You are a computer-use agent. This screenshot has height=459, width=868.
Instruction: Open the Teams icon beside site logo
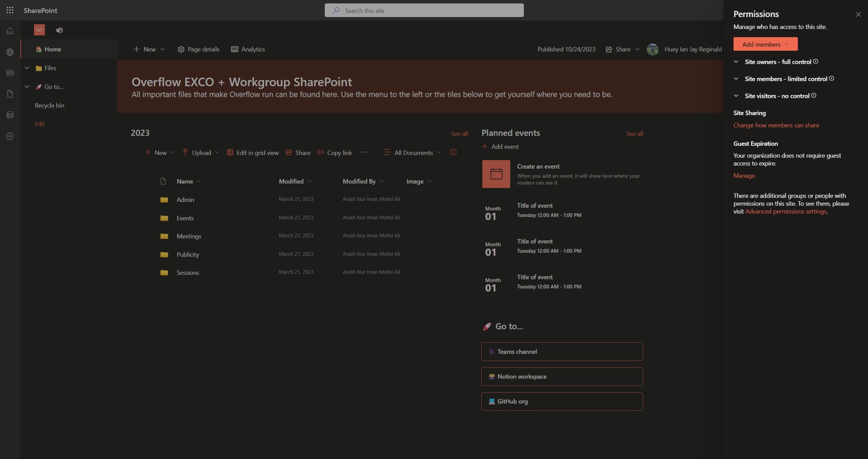59,30
